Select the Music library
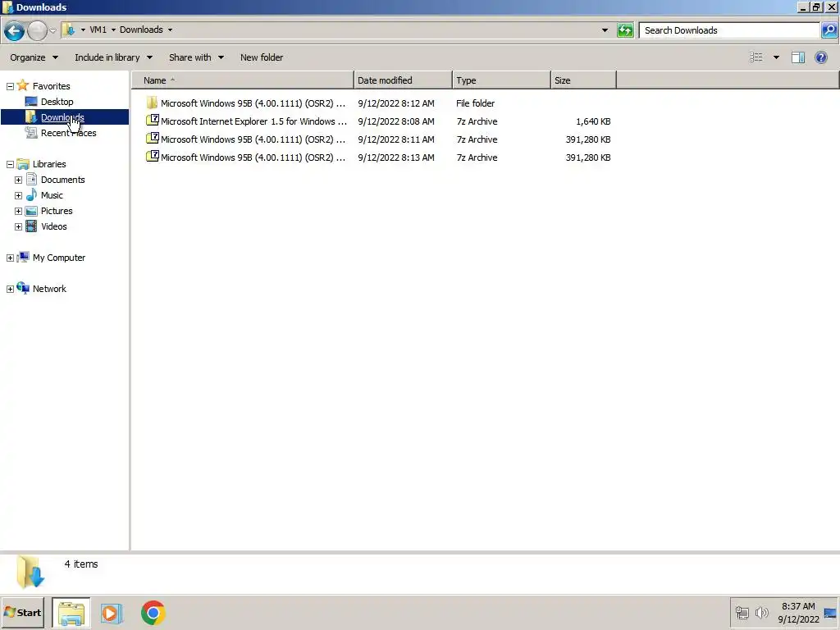The height and width of the screenshot is (630, 840). [52, 195]
